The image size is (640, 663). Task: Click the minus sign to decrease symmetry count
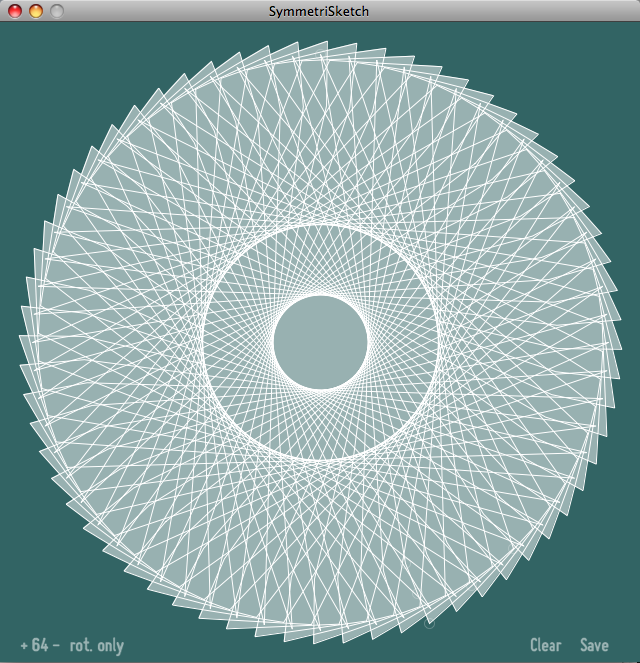[56, 646]
